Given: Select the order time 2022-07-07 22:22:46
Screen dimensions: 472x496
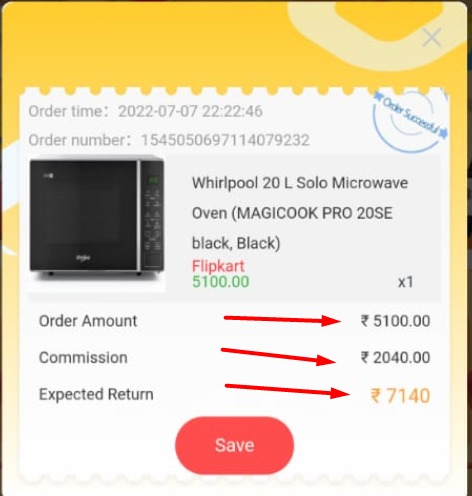Looking at the screenshot, I should (x=190, y=111).
